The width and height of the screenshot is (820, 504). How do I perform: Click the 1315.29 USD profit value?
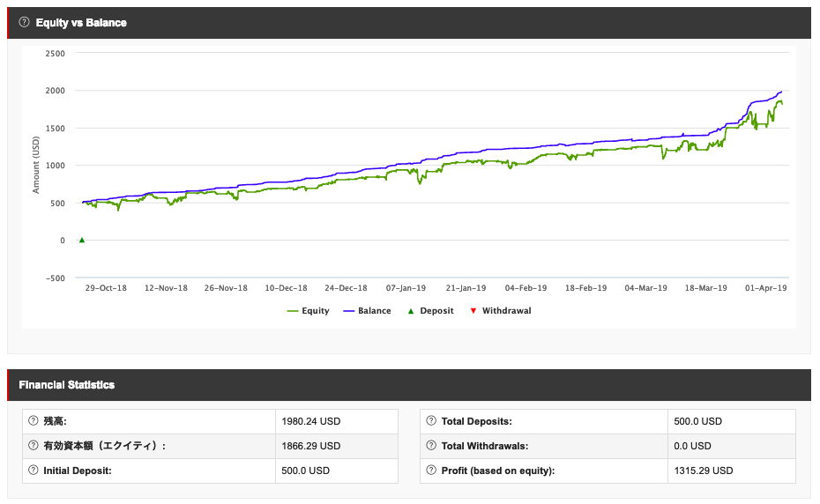tap(704, 471)
